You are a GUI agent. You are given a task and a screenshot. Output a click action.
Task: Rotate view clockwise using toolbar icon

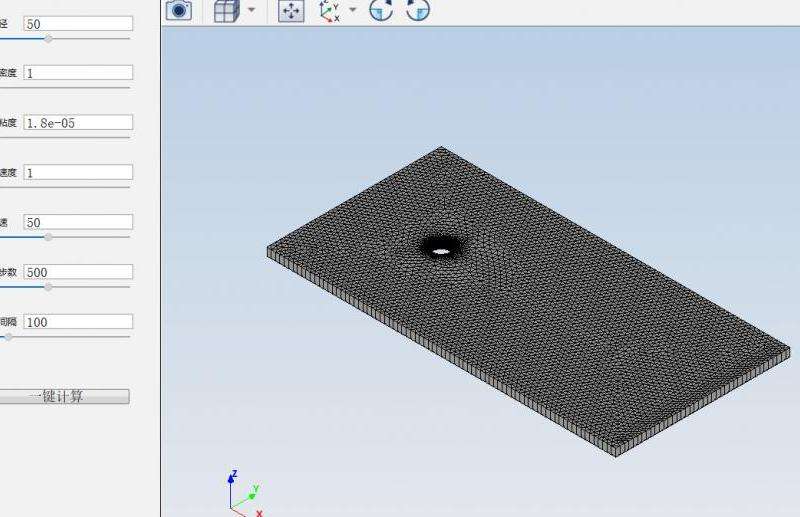(418, 11)
